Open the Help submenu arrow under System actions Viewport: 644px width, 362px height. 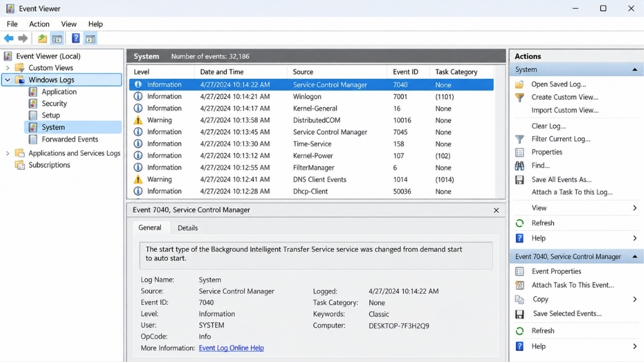[635, 238]
